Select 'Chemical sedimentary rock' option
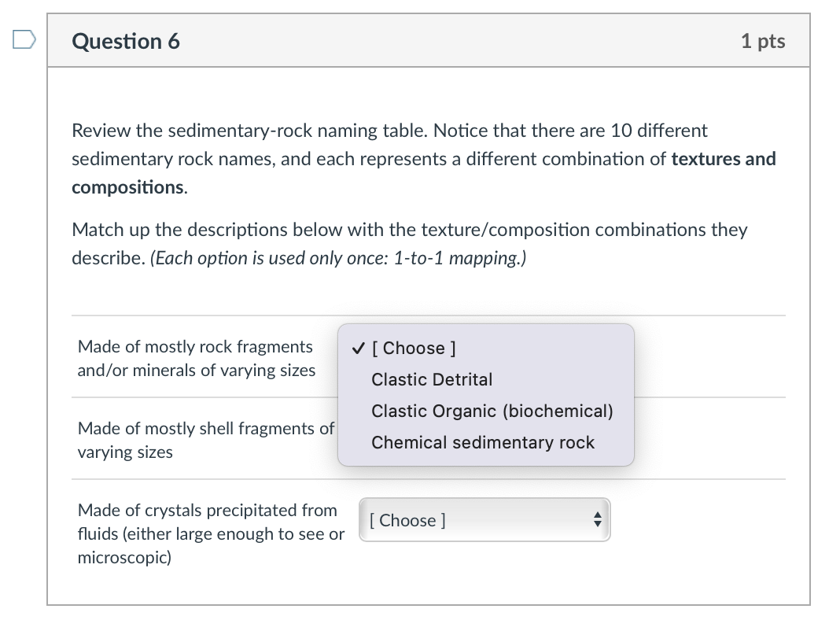This screenshot has height=631, width=840. (x=482, y=442)
